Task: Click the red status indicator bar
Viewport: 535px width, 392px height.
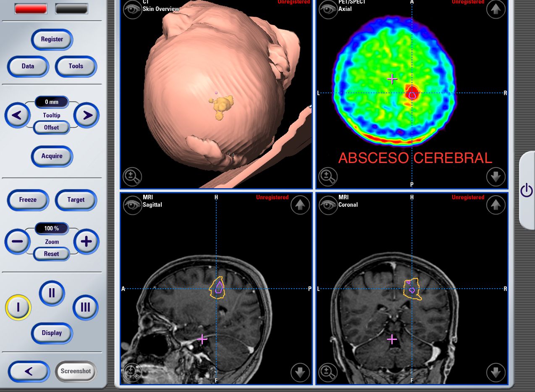Action: (x=31, y=9)
